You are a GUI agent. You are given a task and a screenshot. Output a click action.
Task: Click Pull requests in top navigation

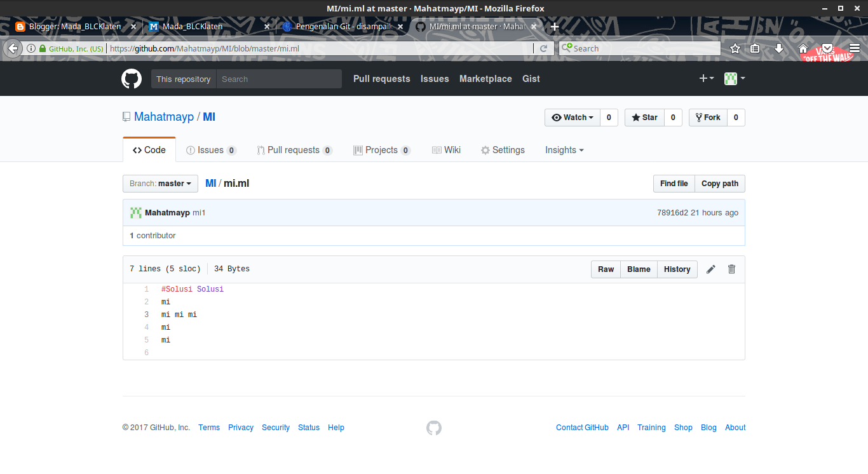click(382, 79)
